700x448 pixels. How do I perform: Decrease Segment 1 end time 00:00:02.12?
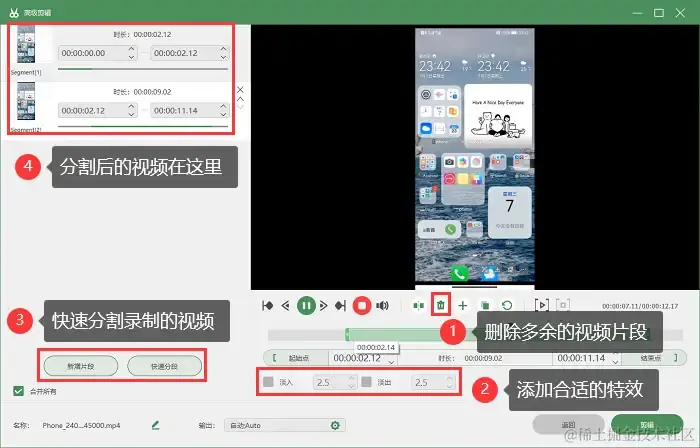[x=223, y=57]
